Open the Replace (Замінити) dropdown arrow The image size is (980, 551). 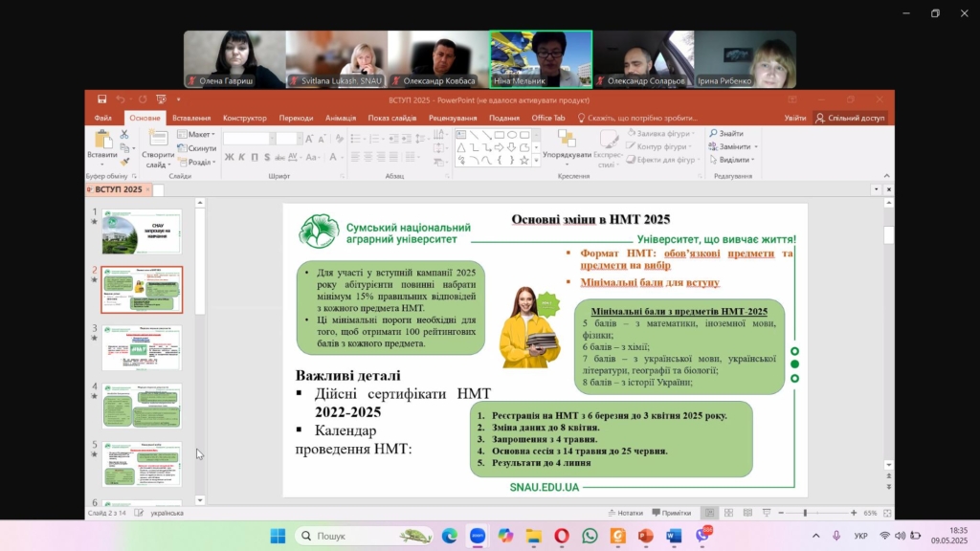tap(756, 147)
